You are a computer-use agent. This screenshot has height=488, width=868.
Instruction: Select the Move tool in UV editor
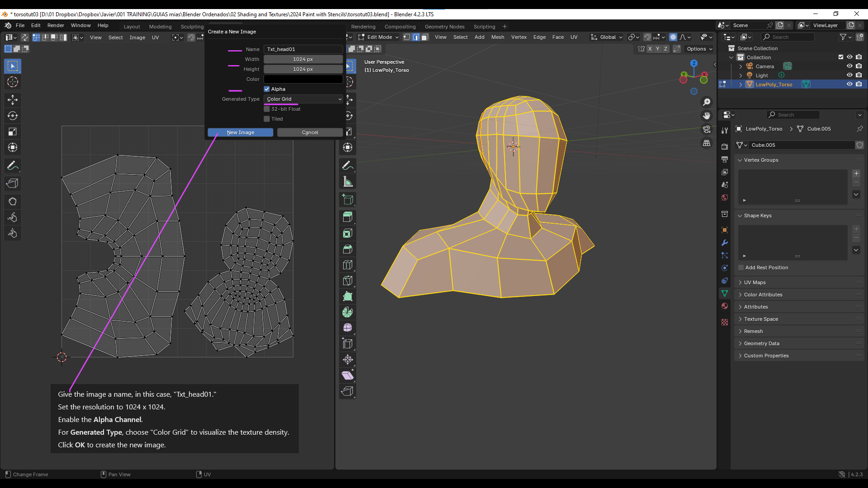click(13, 100)
